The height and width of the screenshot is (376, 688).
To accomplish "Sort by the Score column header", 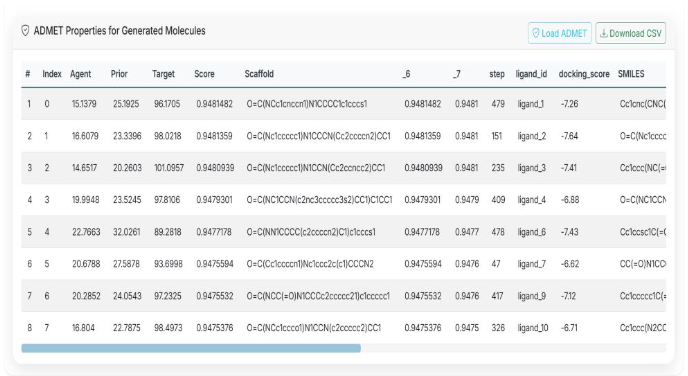I will [204, 74].
